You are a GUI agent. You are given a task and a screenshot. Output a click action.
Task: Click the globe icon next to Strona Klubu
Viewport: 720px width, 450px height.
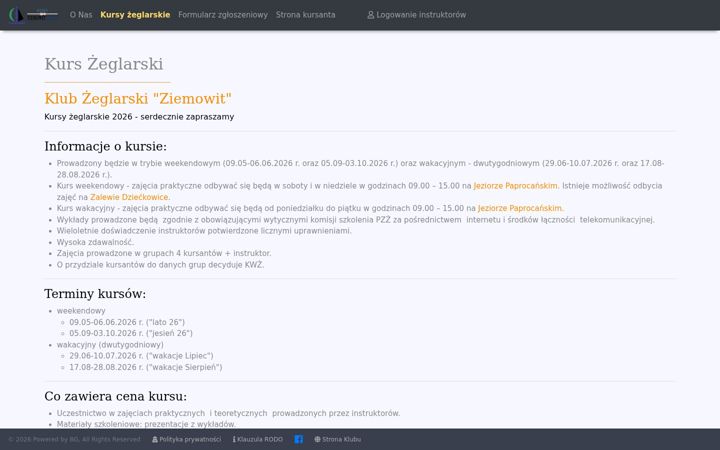pyautogui.click(x=317, y=439)
